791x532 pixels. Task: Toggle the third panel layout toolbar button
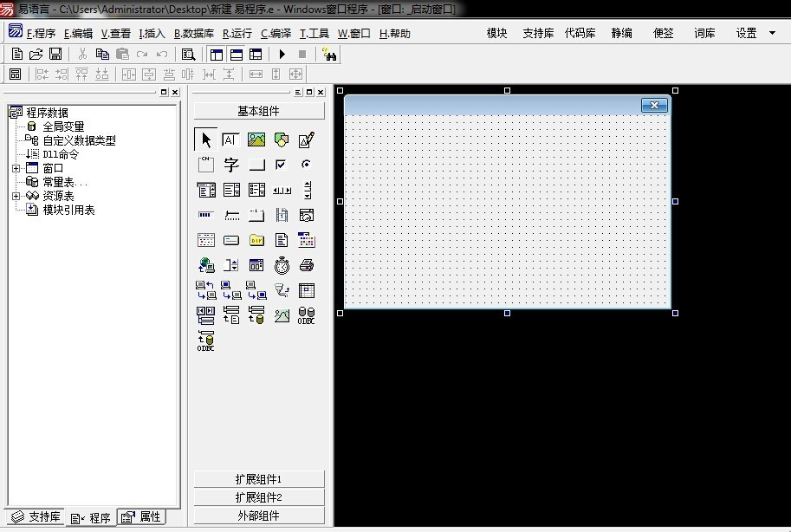256,55
